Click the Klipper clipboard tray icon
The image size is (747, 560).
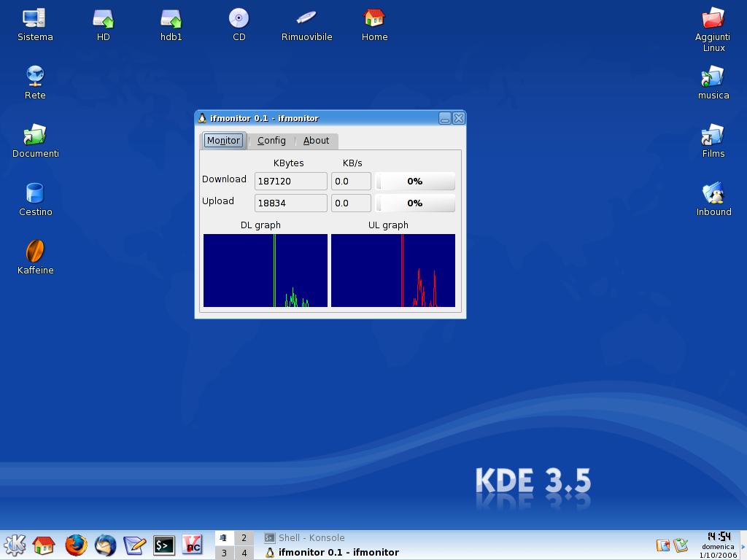click(x=662, y=545)
